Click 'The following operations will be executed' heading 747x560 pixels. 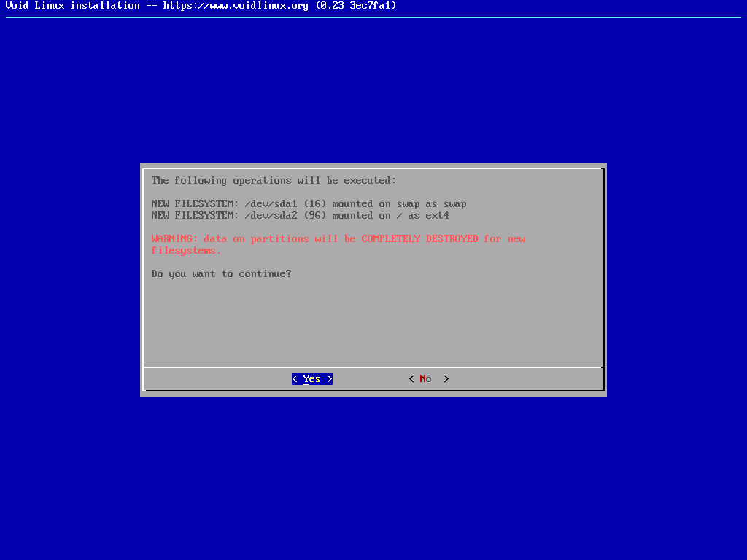pos(274,181)
